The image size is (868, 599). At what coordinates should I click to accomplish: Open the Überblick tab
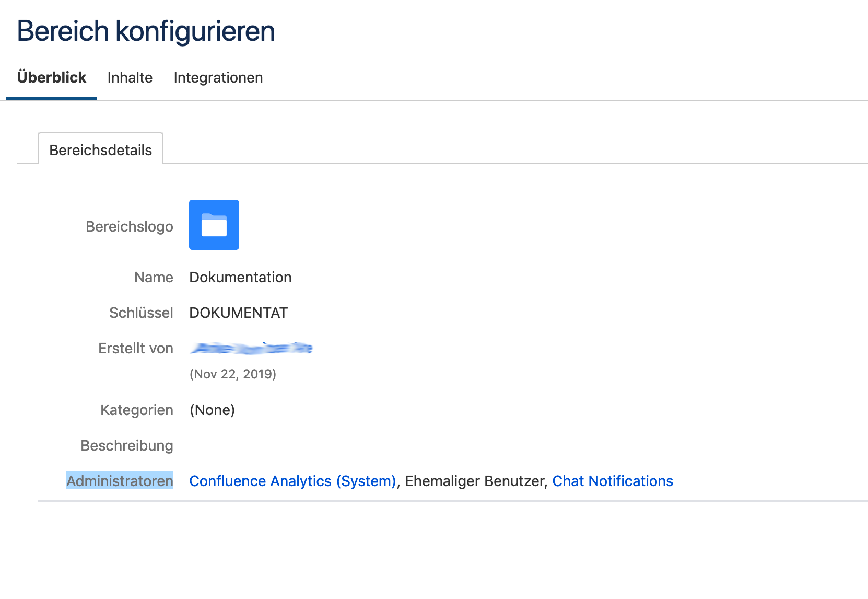(x=52, y=77)
